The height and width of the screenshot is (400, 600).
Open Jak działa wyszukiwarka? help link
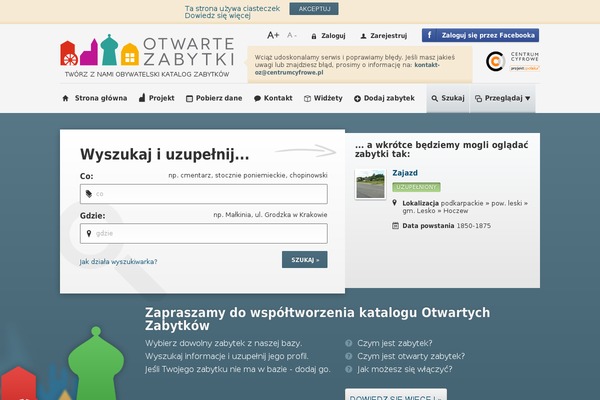click(118, 262)
